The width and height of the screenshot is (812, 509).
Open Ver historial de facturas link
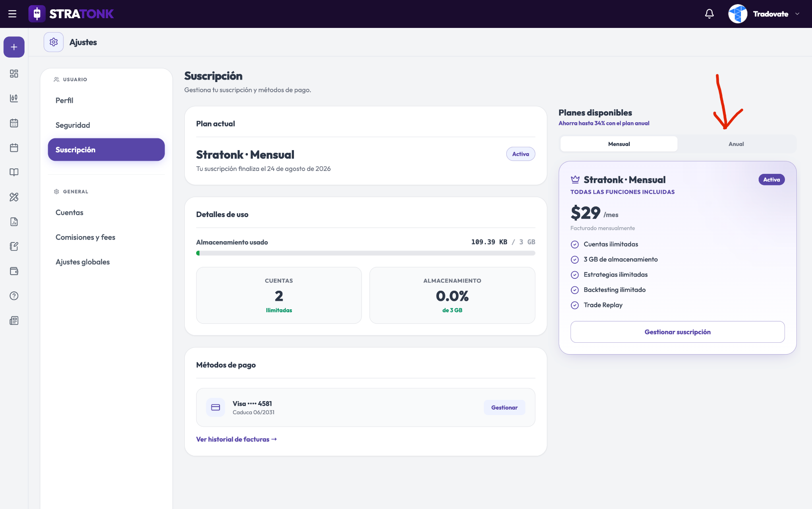[x=236, y=439]
